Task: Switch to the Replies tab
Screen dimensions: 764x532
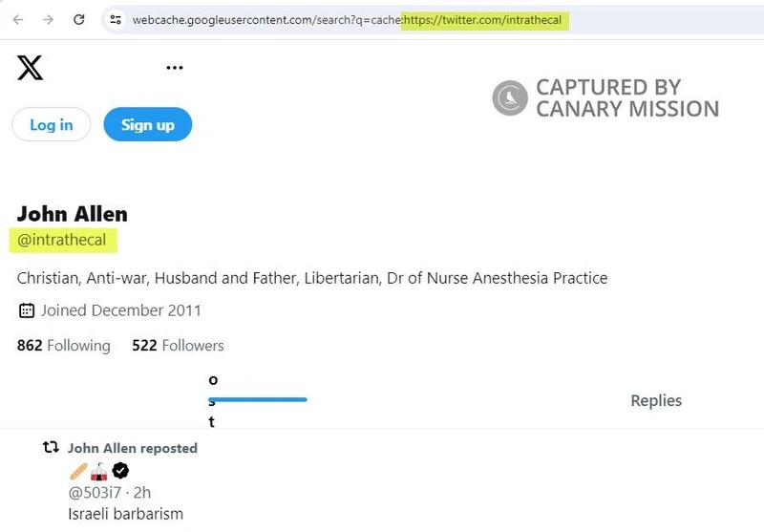Action: coord(656,400)
